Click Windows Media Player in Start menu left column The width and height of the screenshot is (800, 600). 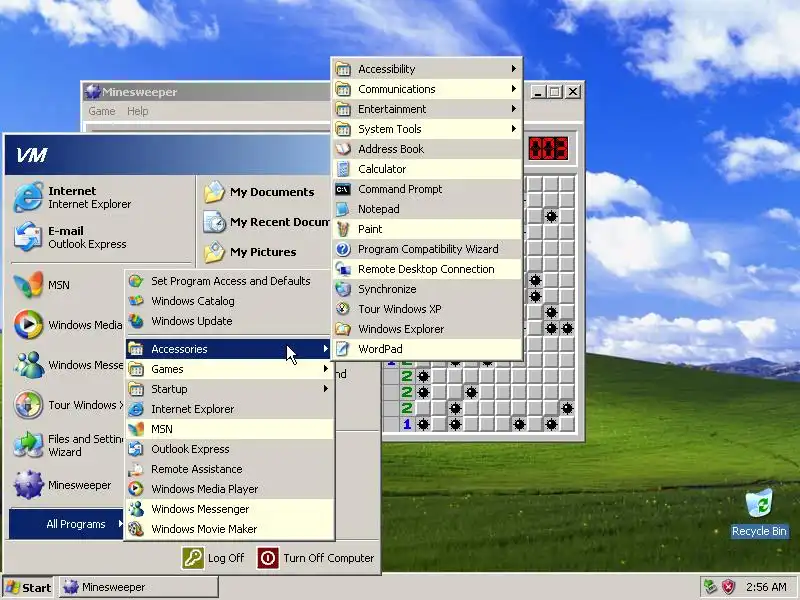[x=68, y=324]
